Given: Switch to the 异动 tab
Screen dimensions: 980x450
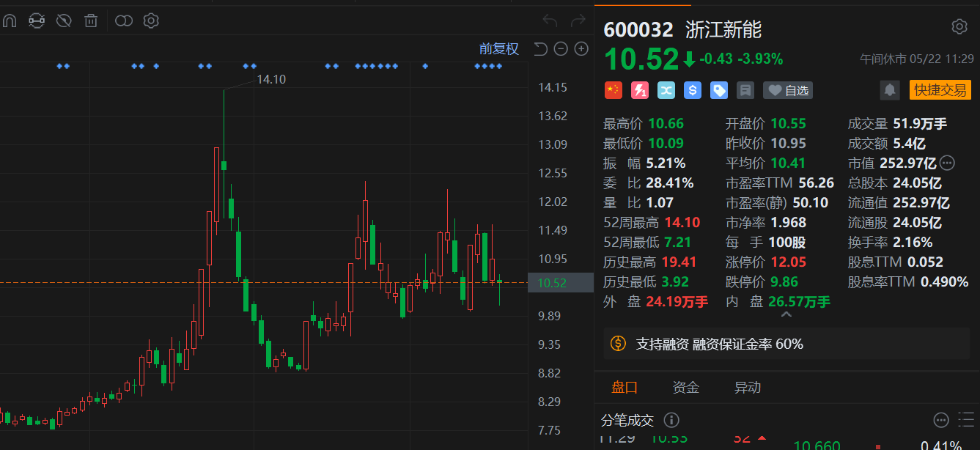Looking at the screenshot, I should coord(748,388).
